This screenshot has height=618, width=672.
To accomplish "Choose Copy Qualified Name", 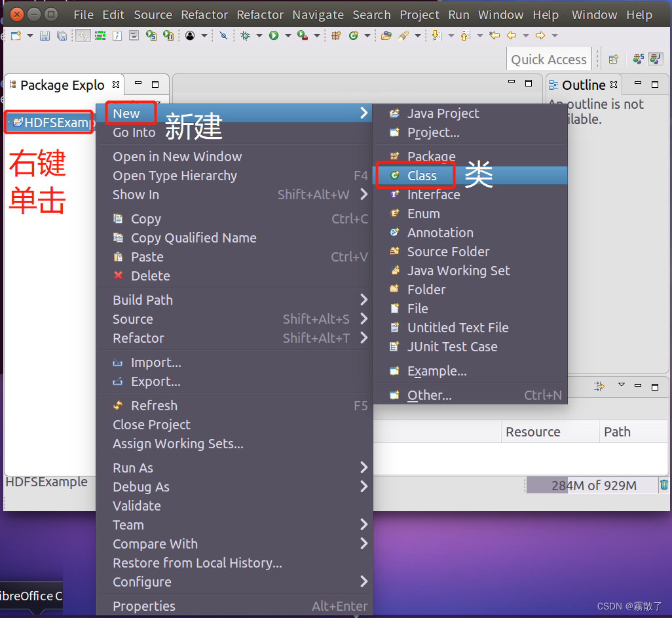I will [234, 238].
